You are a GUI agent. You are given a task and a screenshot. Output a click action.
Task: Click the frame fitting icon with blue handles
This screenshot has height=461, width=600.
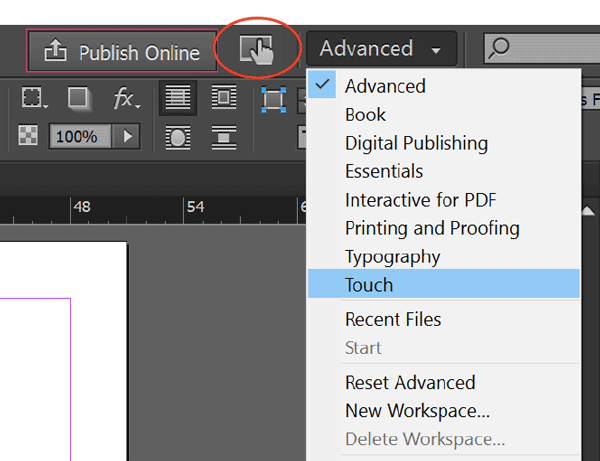pyautogui.click(x=274, y=99)
